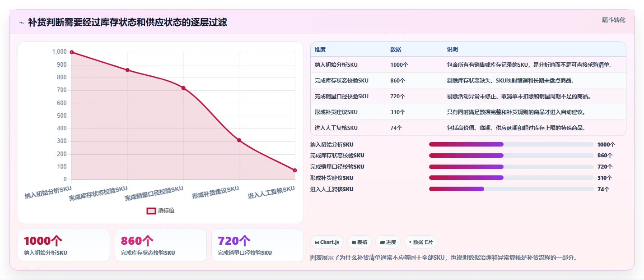The height and width of the screenshot is (280, 644).
Task: Open the 1000个 纳入初始分析SKU data card
Action: 64,245
